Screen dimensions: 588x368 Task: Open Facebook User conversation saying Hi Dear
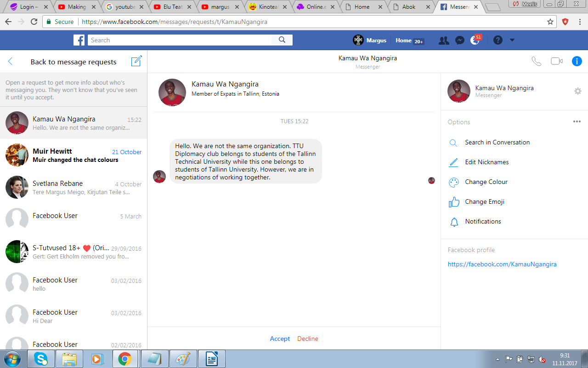[x=73, y=316]
